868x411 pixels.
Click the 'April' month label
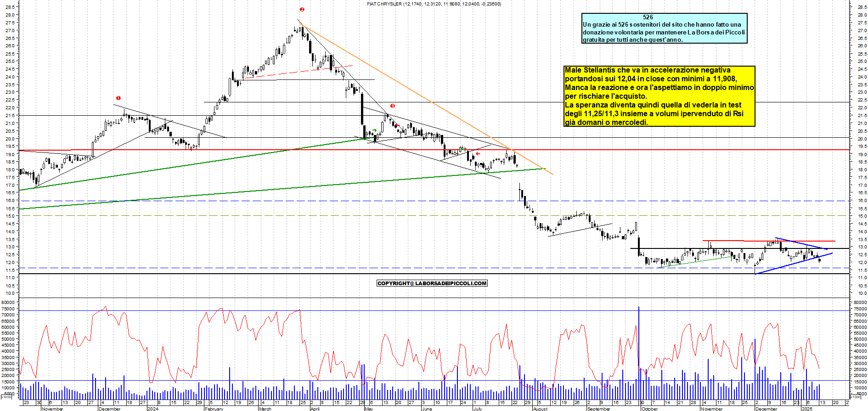[315, 409]
